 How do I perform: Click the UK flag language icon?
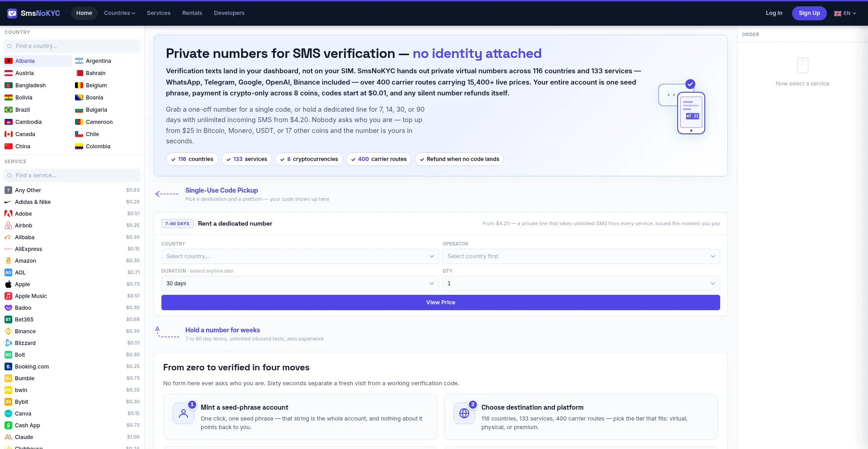[838, 14]
